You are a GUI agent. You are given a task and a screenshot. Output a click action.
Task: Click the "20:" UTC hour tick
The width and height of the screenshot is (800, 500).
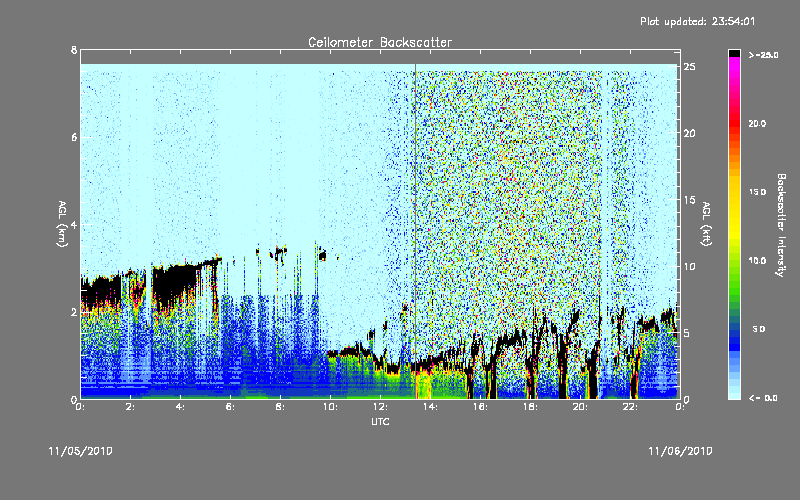coord(580,407)
